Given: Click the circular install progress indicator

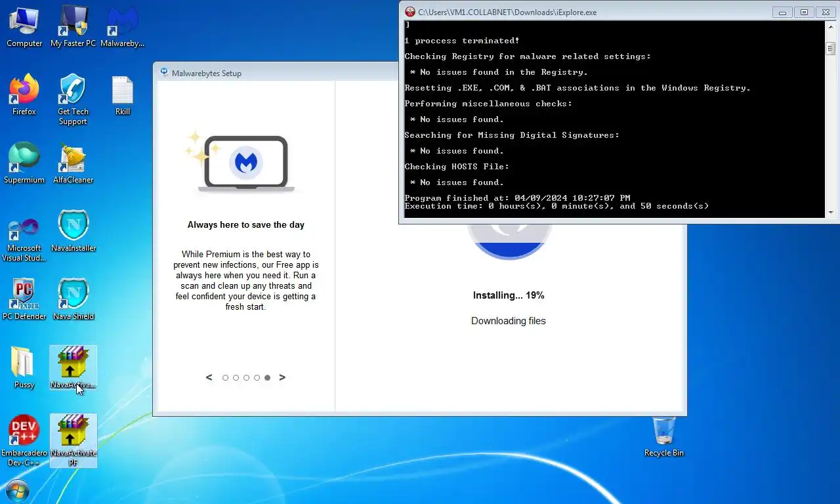Looking at the screenshot, I should pyautogui.click(x=509, y=241).
